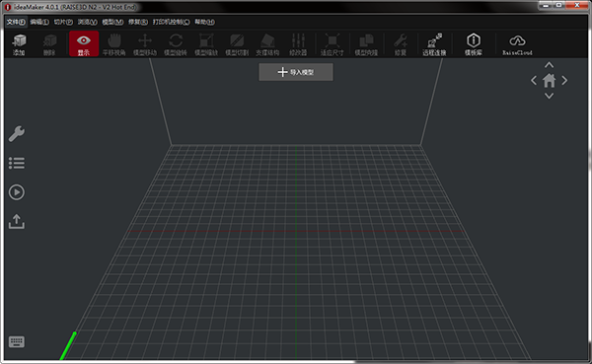This screenshot has height=364, width=592.
Task: Open the 修复 (Repair) menu
Action: click(x=138, y=22)
